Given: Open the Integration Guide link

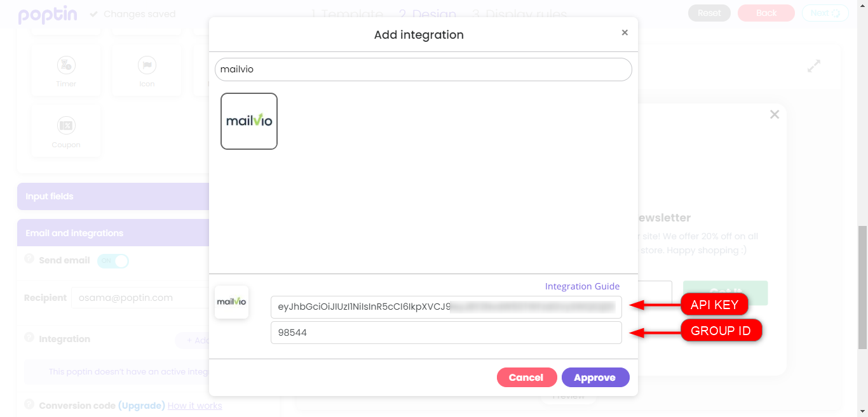Looking at the screenshot, I should (x=582, y=286).
